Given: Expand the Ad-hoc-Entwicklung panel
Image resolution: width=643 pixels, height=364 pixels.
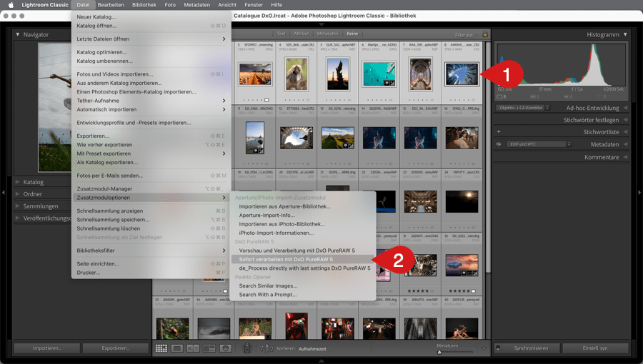Looking at the screenshot, I should 625,108.
